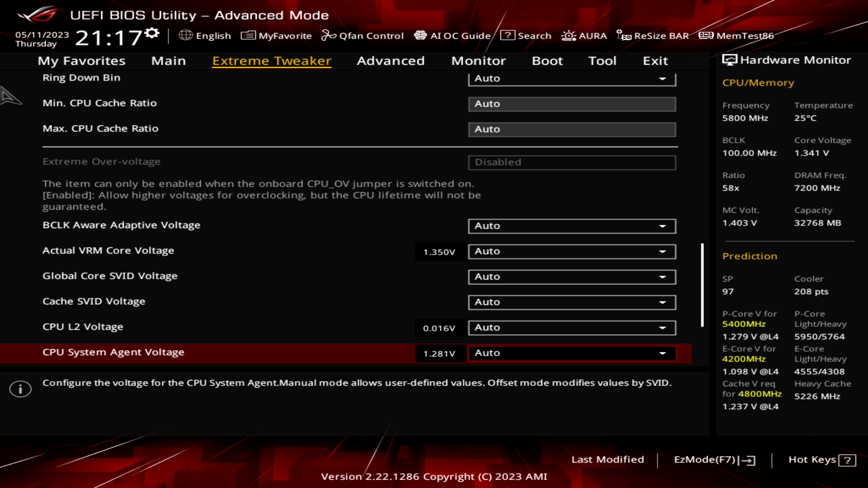This screenshot has width=868, height=488.
Task: Click the Min. CPU Cache Ratio field
Action: (x=572, y=104)
